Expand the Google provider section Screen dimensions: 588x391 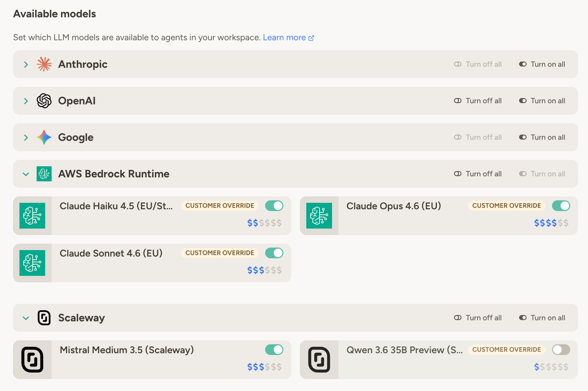(x=26, y=137)
